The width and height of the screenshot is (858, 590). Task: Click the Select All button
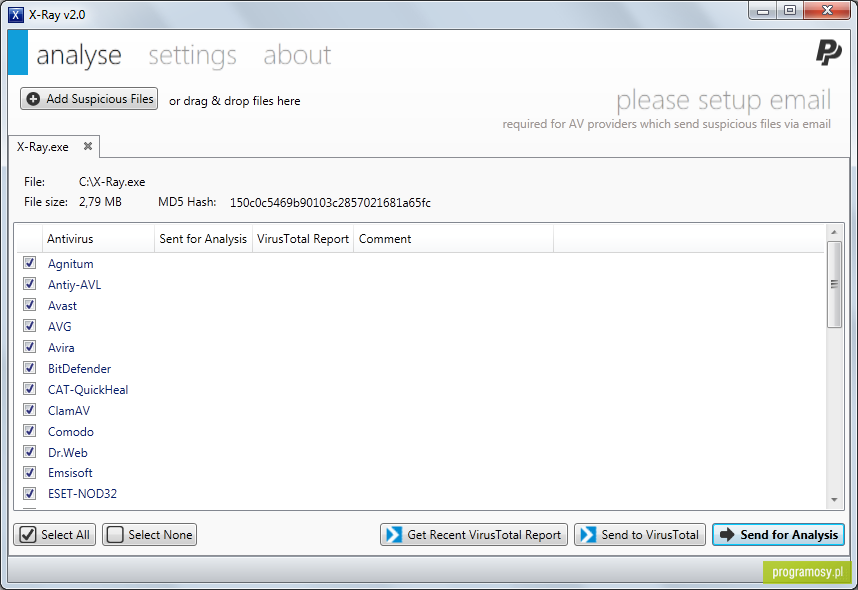55,535
